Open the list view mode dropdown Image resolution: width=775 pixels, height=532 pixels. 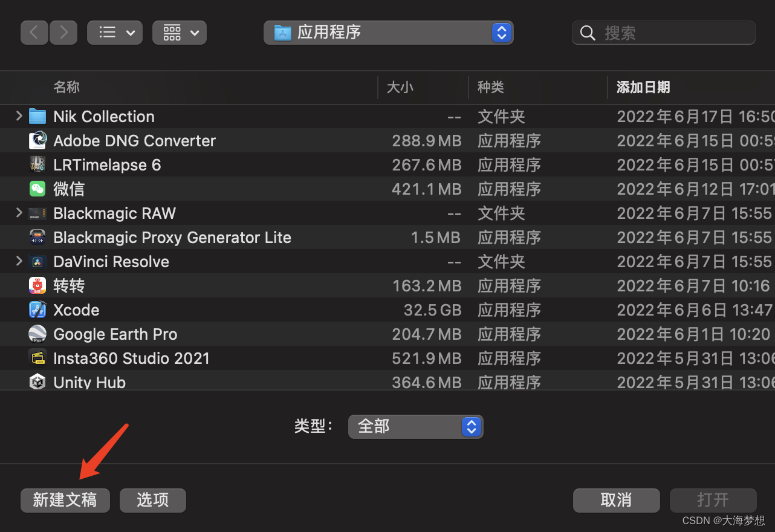[x=115, y=33]
